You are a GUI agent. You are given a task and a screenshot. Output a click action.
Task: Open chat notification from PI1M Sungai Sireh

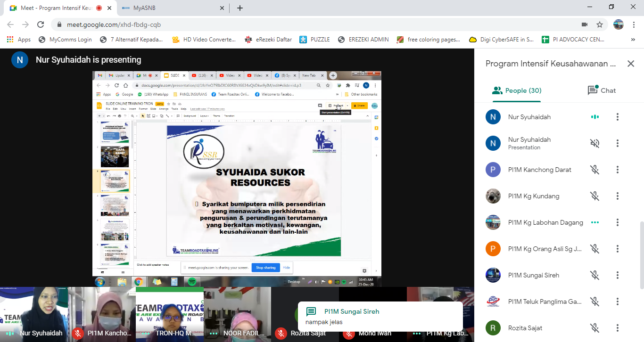tap(380, 317)
